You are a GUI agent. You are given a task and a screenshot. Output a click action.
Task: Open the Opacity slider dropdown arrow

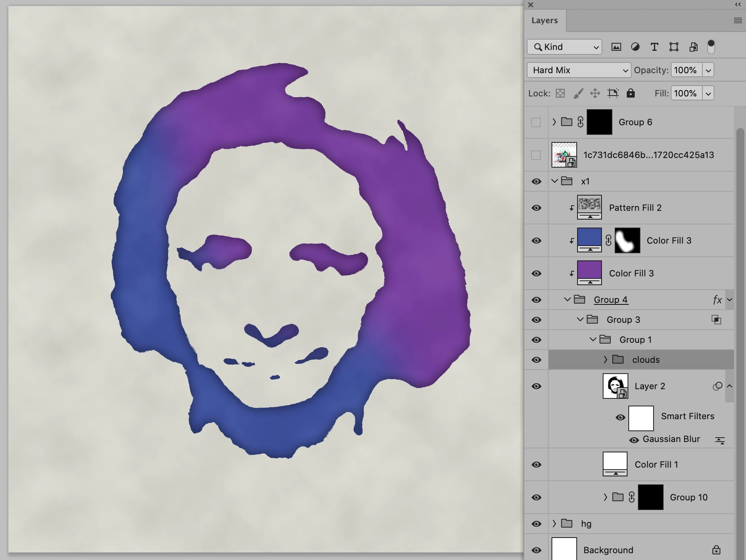click(708, 70)
